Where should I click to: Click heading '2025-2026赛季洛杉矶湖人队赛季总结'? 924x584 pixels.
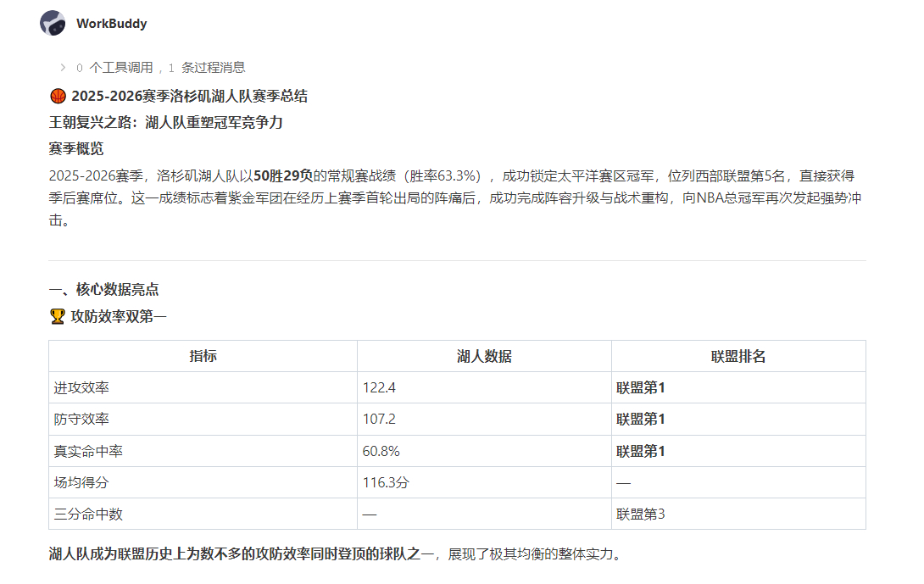189,96
